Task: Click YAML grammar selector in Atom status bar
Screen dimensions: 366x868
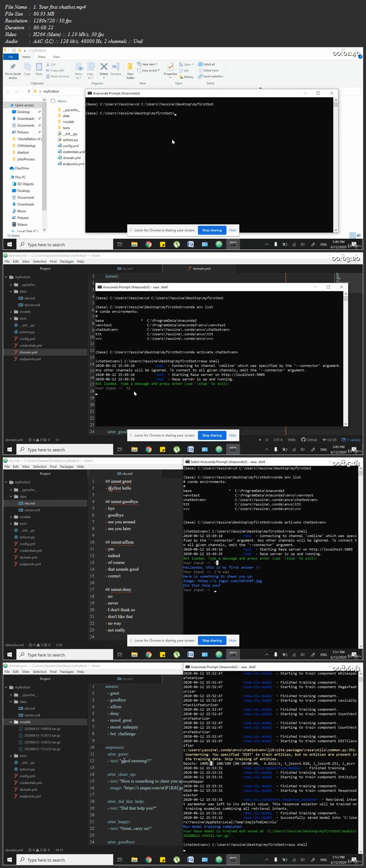Action: pos(292,440)
